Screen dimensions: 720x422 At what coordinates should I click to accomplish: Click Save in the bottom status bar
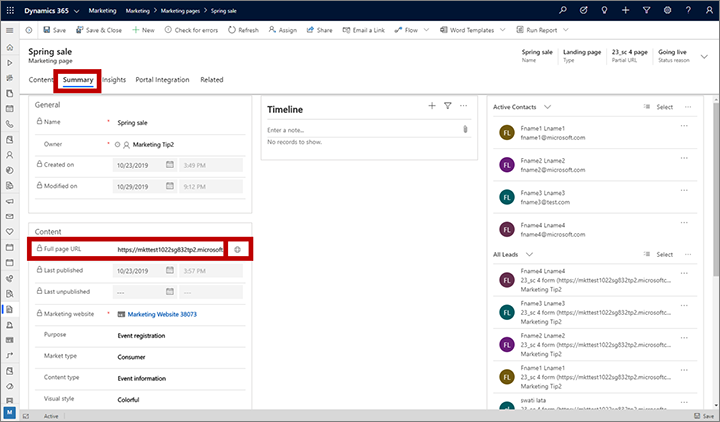(x=704, y=416)
